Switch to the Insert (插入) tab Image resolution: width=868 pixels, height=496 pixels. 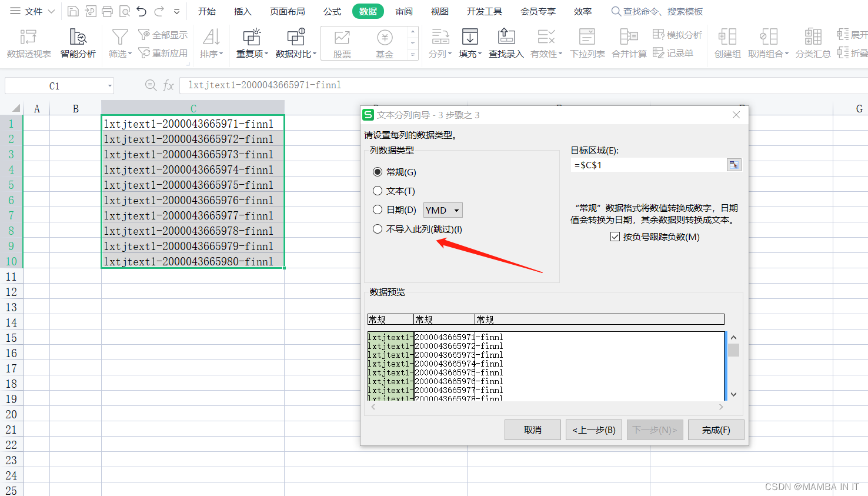click(242, 11)
